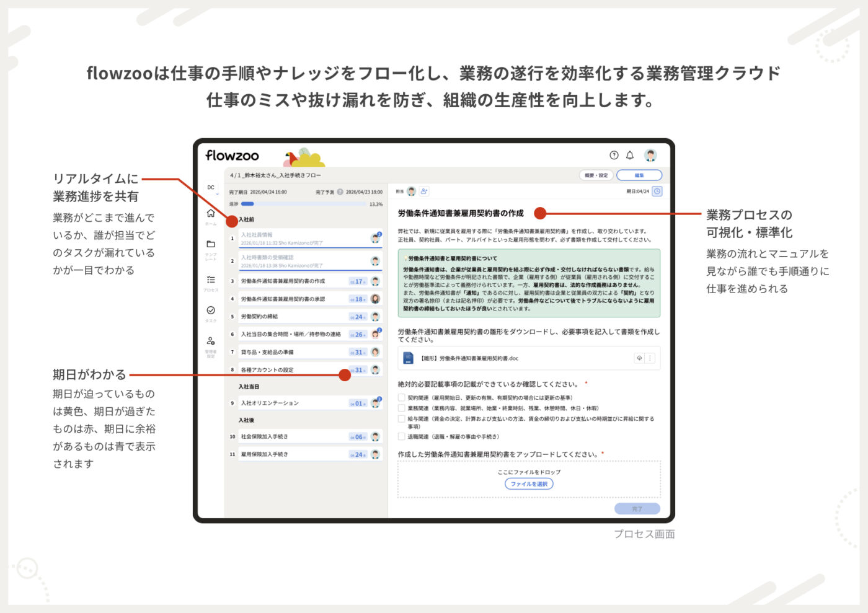
Task: Check the 契約関連 checkbox
Action: pyautogui.click(x=402, y=398)
